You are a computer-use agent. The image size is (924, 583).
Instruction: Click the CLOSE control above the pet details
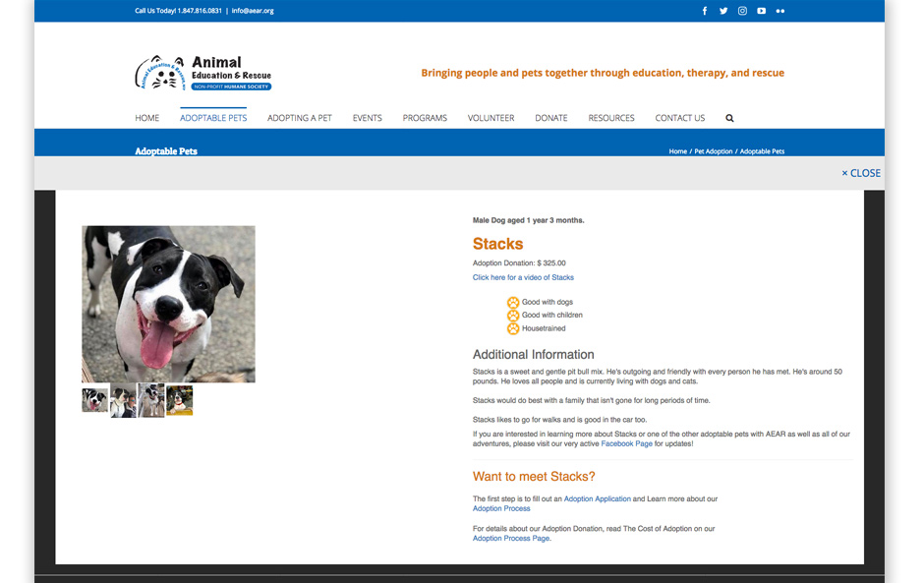point(861,172)
